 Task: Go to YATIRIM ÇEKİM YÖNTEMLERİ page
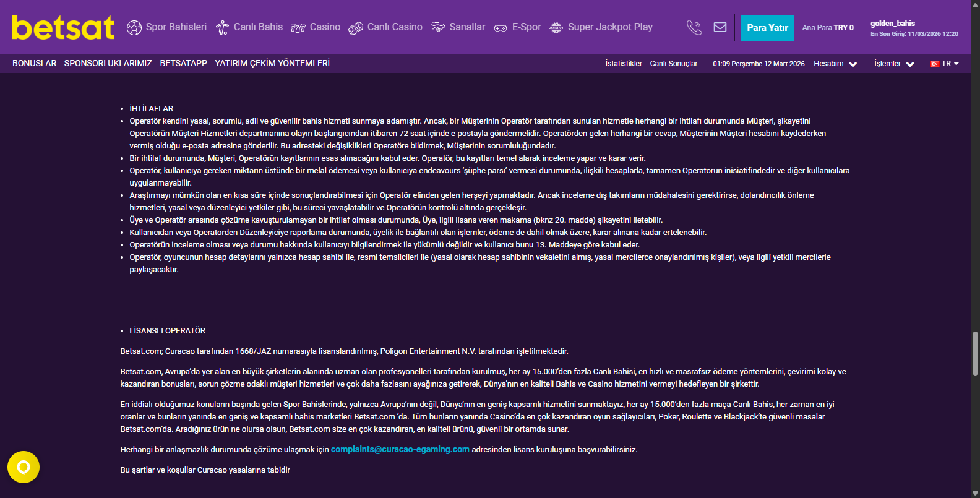click(272, 63)
